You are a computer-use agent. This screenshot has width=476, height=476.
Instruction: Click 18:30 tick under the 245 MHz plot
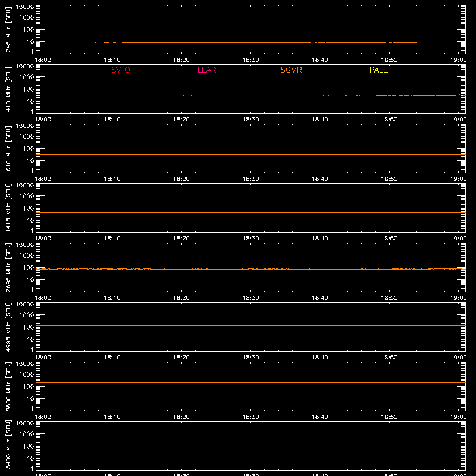point(250,60)
